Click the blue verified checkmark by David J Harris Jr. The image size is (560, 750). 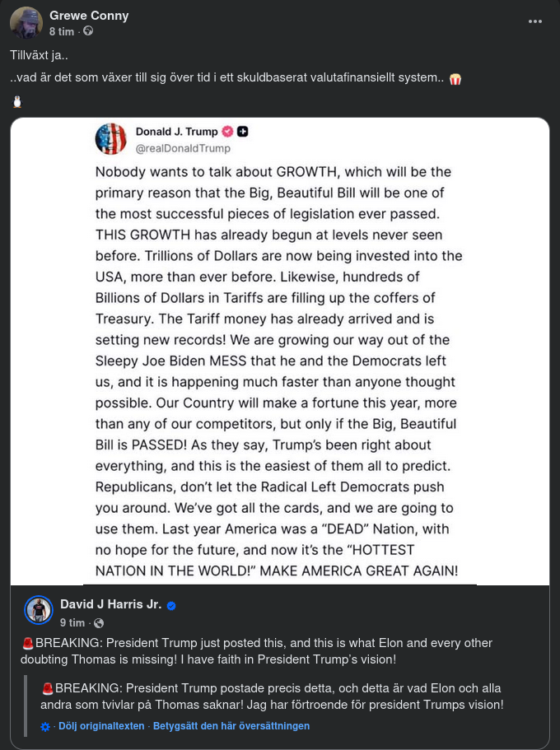click(x=171, y=606)
